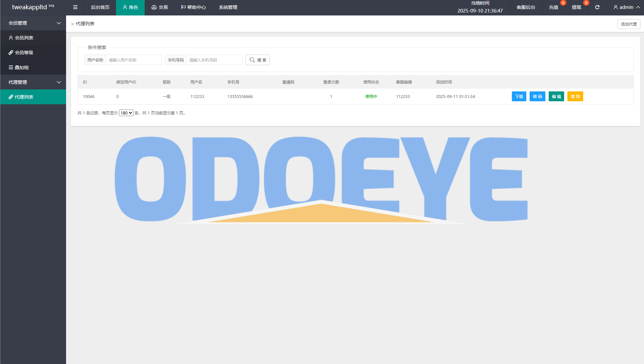Screen dimensions: 644x364
Task: Click the 添加代理 button
Action: click(629, 24)
